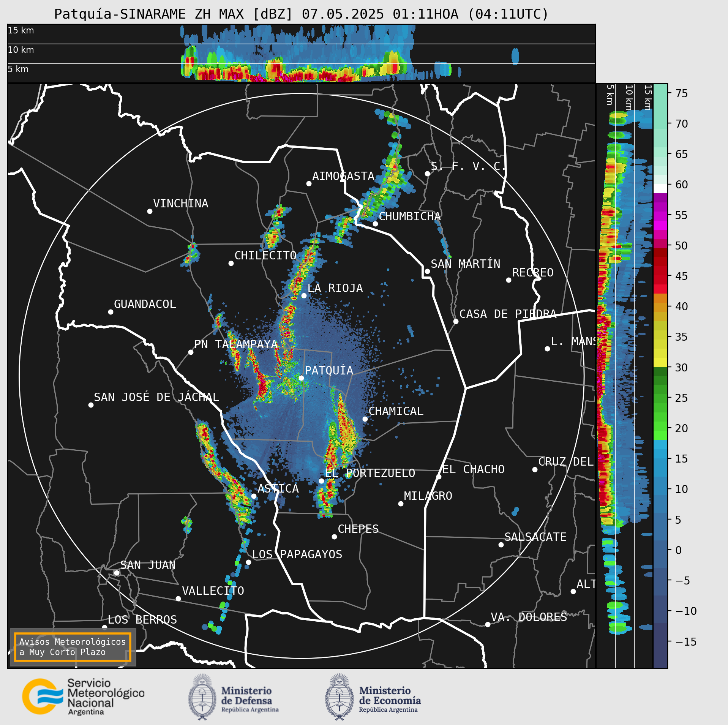Select the San José de Jáchal marker
The width and height of the screenshot is (728, 725).
[x=91, y=405]
